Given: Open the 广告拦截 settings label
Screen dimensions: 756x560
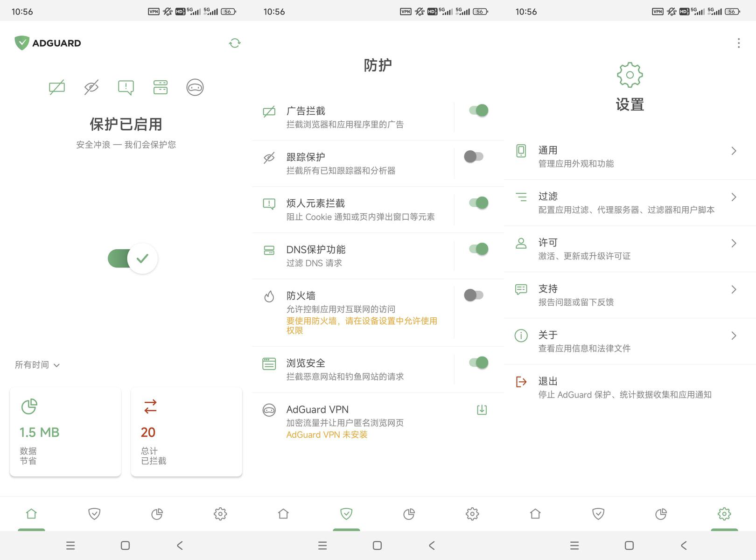Looking at the screenshot, I should tap(306, 111).
